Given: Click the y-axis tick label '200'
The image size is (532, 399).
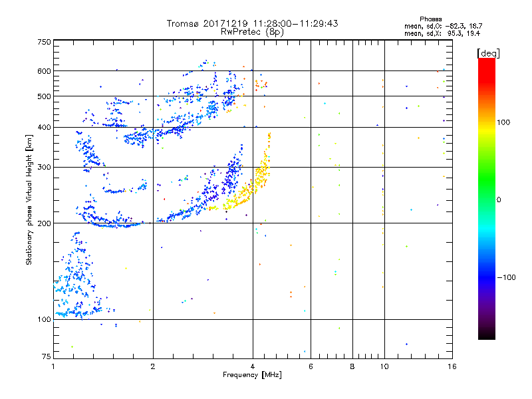Looking at the screenshot, I should 45,223.
